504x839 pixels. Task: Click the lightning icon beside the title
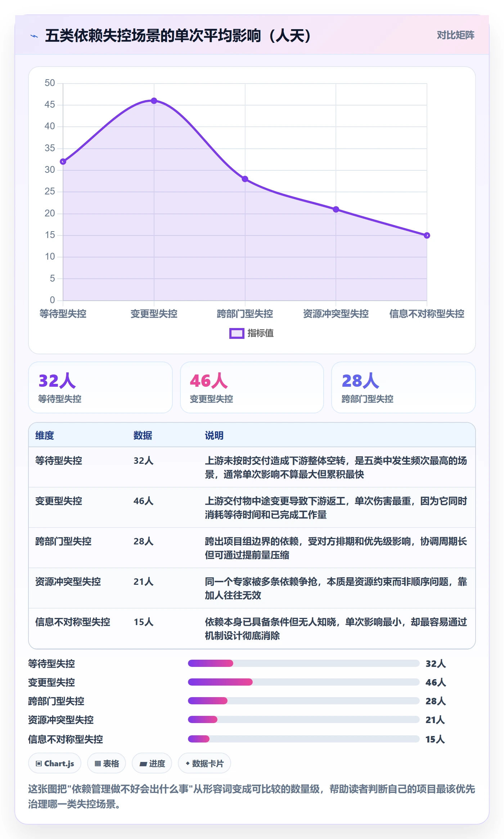click(34, 36)
